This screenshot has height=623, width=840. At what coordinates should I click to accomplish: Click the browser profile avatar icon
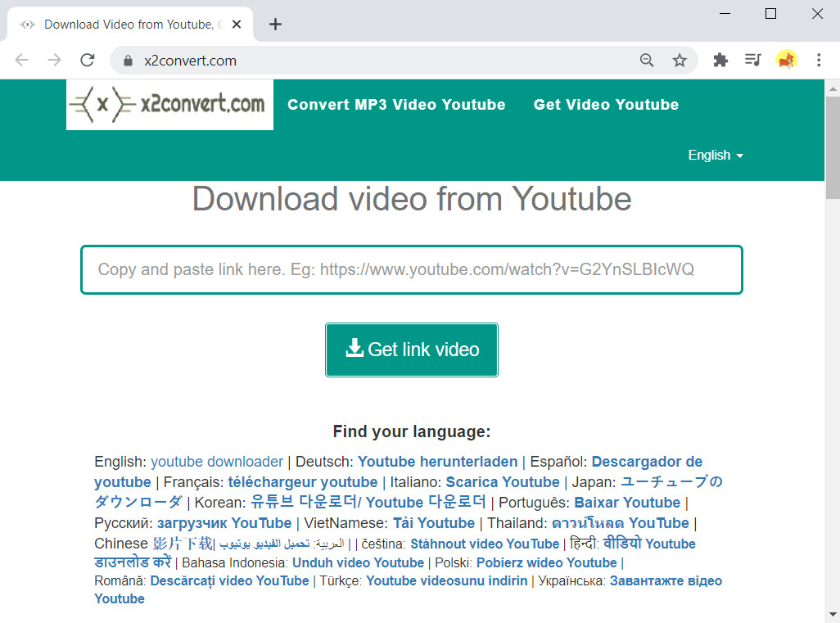tap(786, 60)
